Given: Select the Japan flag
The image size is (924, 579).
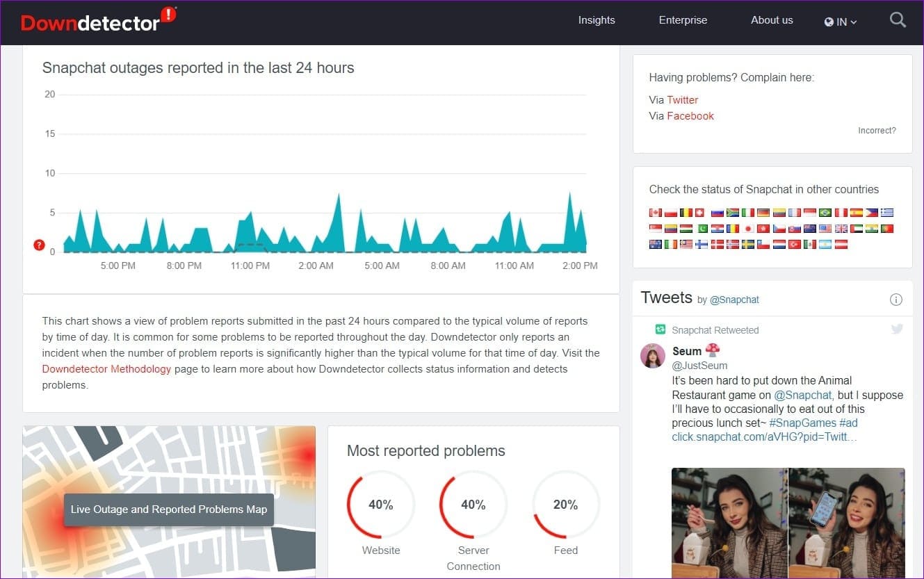Looking at the screenshot, I should (748, 229).
